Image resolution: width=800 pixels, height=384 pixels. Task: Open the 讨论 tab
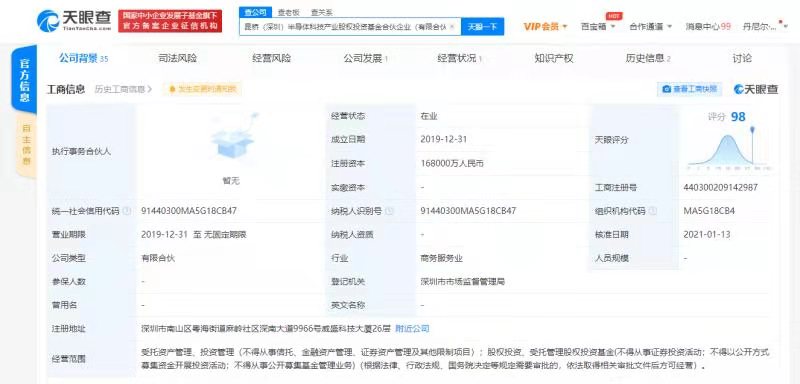tap(742, 59)
